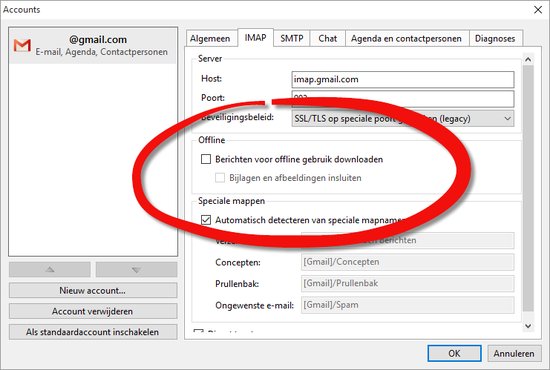
Task: Uncheck Automatisch detecteren van speciale mapnamen
Action: pos(206,220)
